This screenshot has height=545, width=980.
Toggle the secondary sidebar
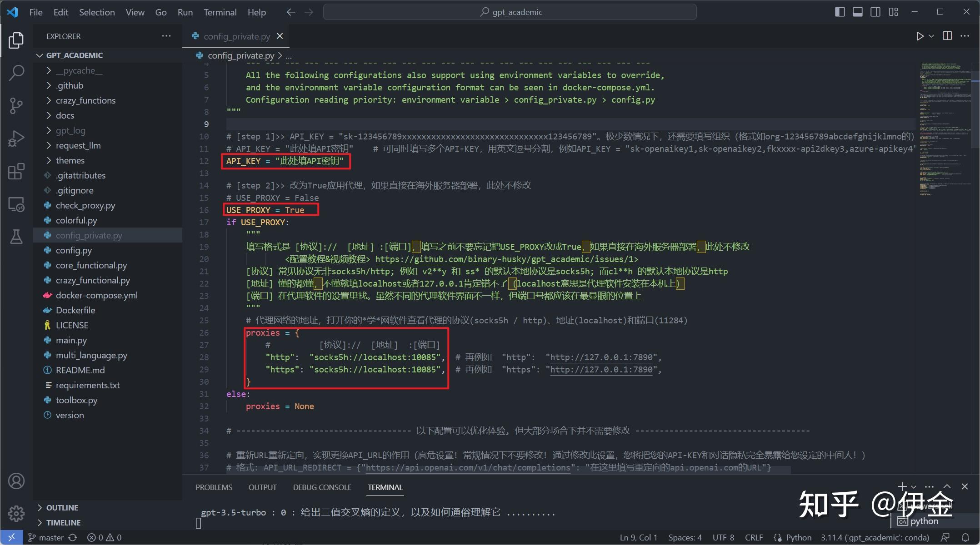click(x=875, y=11)
